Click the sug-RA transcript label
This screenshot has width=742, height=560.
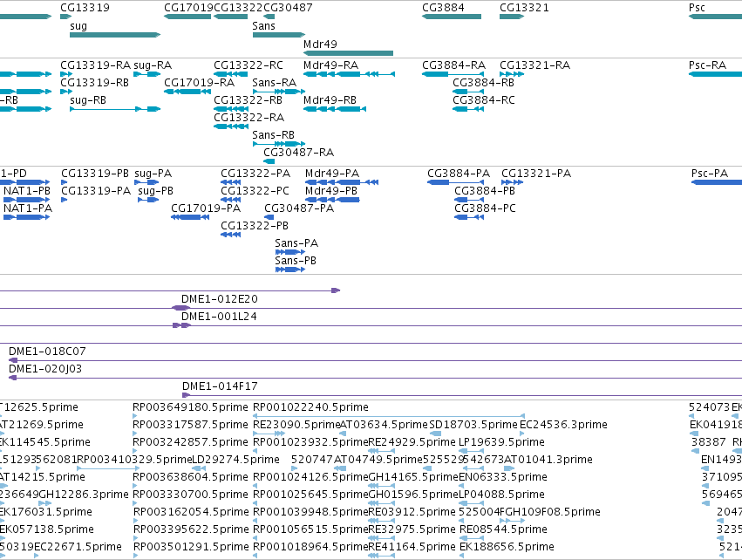click(x=153, y=65)
